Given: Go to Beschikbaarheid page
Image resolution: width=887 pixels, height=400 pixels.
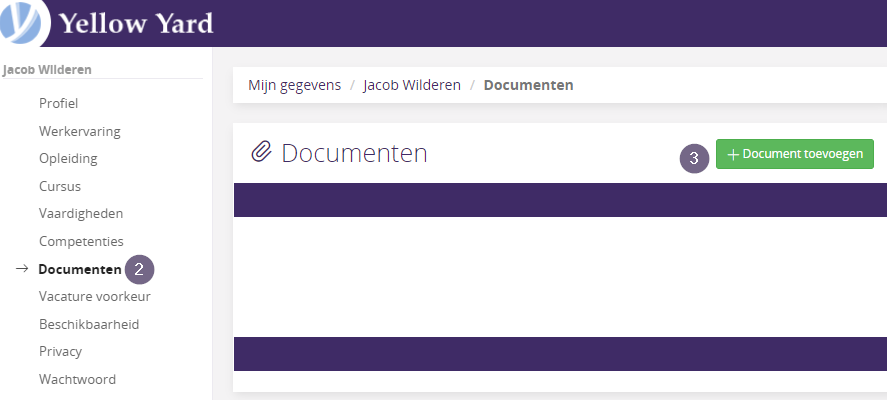Looking at the screenshot, I should coord(89,324).
